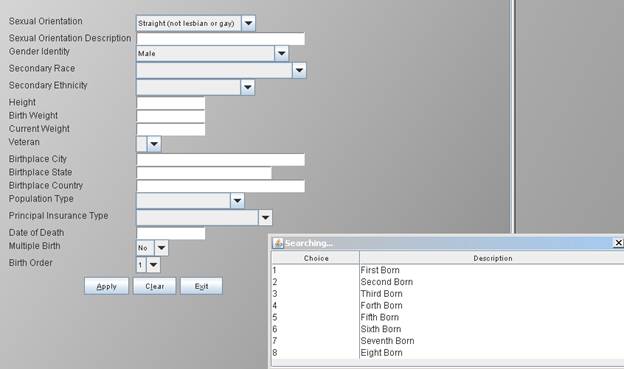Image resolution: width=624 pixels, height=369 pixels.
Task: Focus the Birthplace Country field
Action: click(220, 186)
